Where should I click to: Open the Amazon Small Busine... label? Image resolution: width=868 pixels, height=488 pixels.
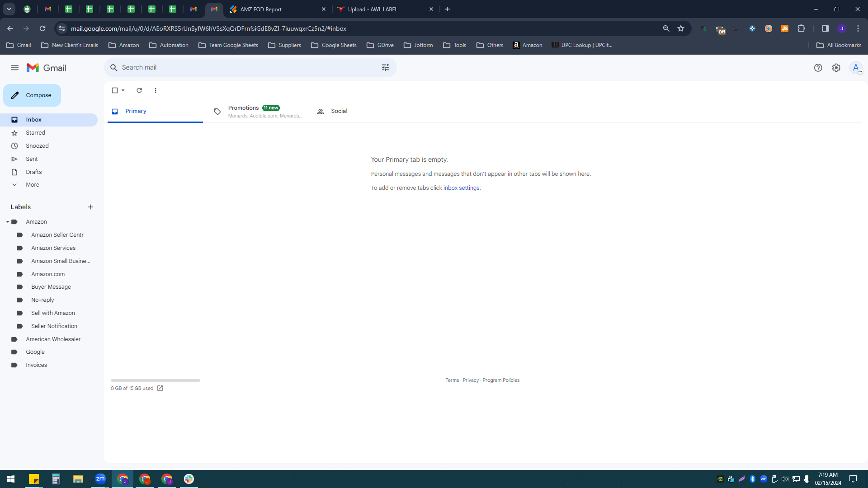coord(61,261)
